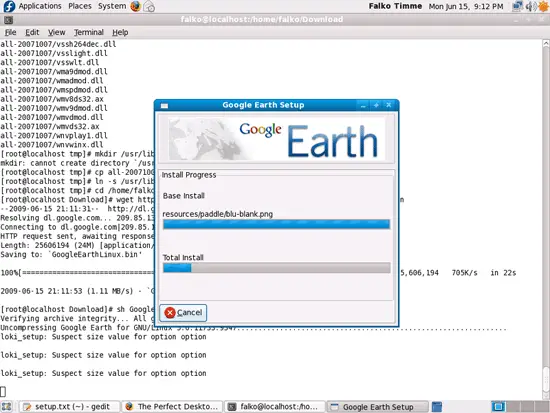Click the Google Earth Setup title bar text
Screen dimensions: 550x413
point(263,105)
